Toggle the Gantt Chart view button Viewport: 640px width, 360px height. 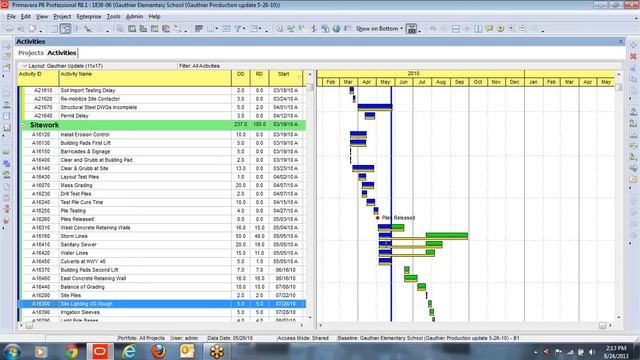pos(65,29)
